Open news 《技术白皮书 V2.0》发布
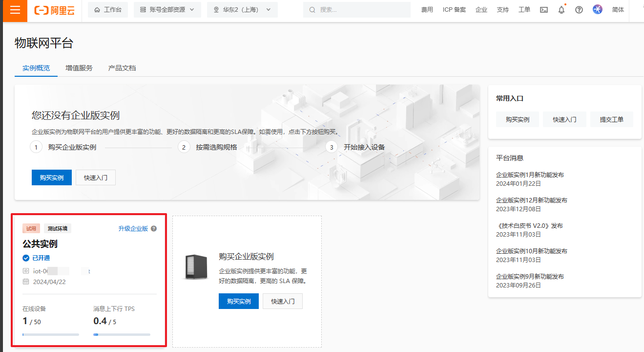Image resolution: width=644 pixels, height=352 pixels. pyautogui.click(x=530, y=225)
